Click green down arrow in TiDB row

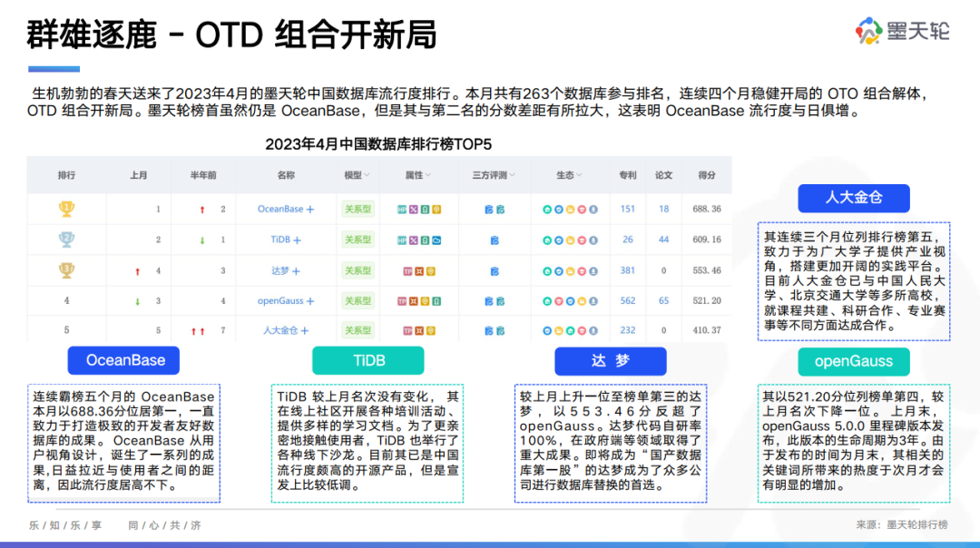[x=201, y=240]
